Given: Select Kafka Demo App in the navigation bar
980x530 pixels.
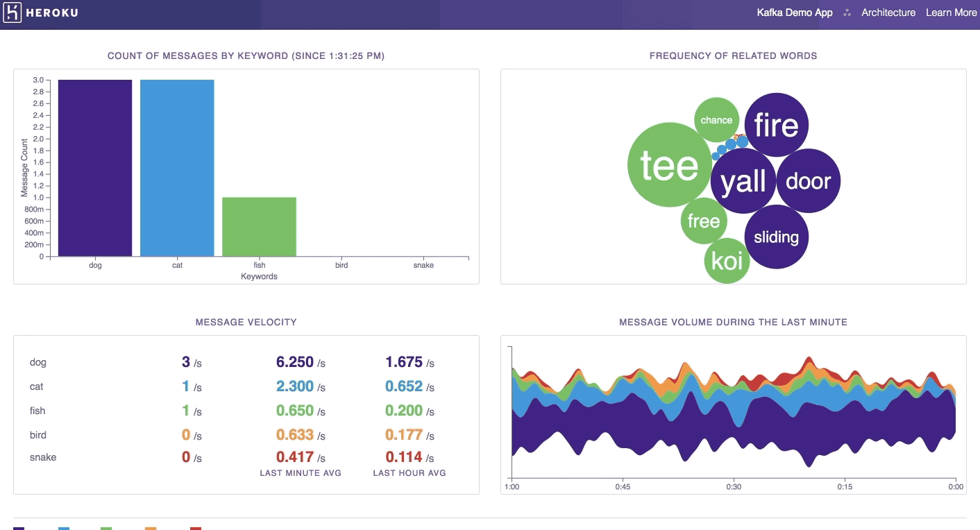Looking at the screenshot, I should coord(795,12).
